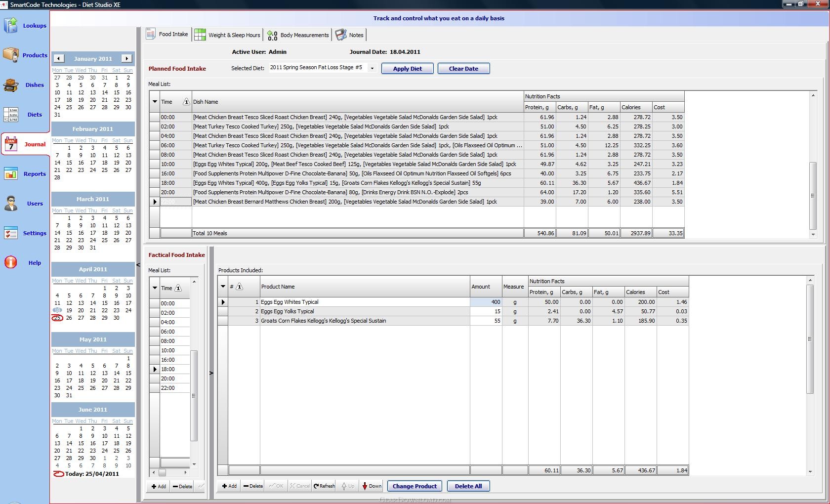Viewport: 830px width, 504px height.
Task: Open the Products section icon
Action: point(11,55)
